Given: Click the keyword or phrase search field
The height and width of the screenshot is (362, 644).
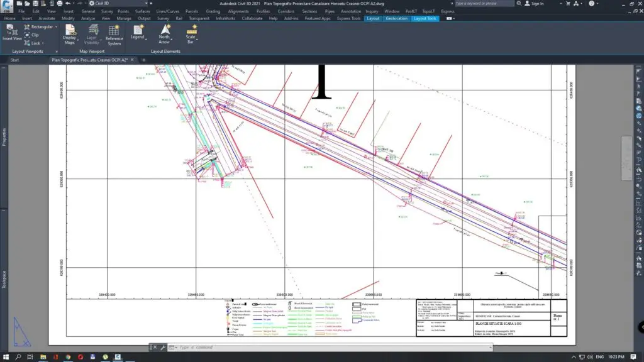Looking at the screenshot, I should tap(484, 3).
